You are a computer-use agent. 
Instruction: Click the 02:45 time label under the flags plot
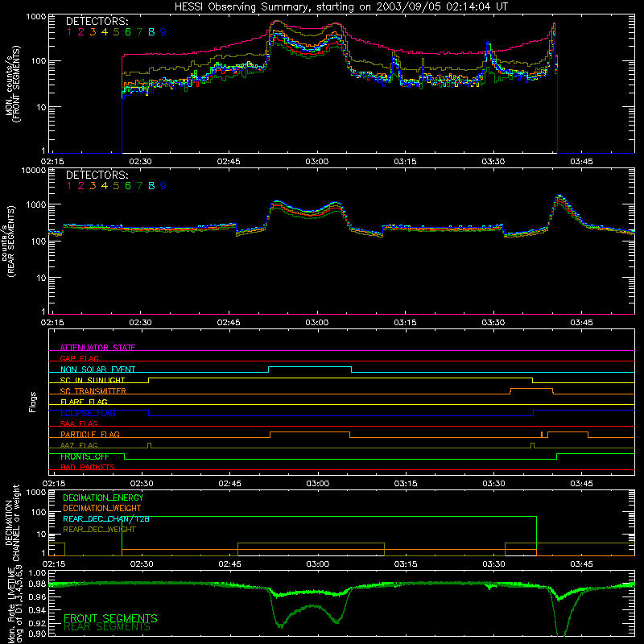229,484
